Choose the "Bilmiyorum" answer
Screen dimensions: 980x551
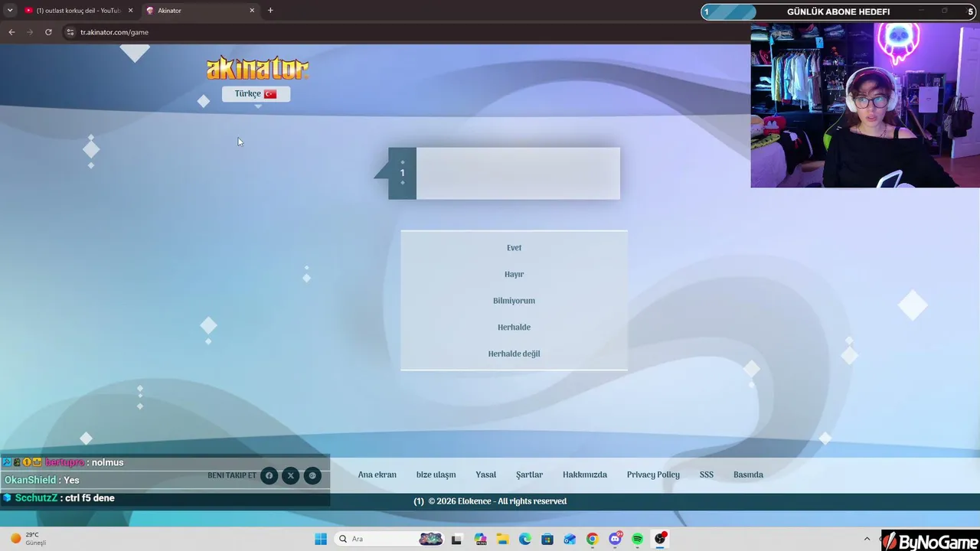514,301
